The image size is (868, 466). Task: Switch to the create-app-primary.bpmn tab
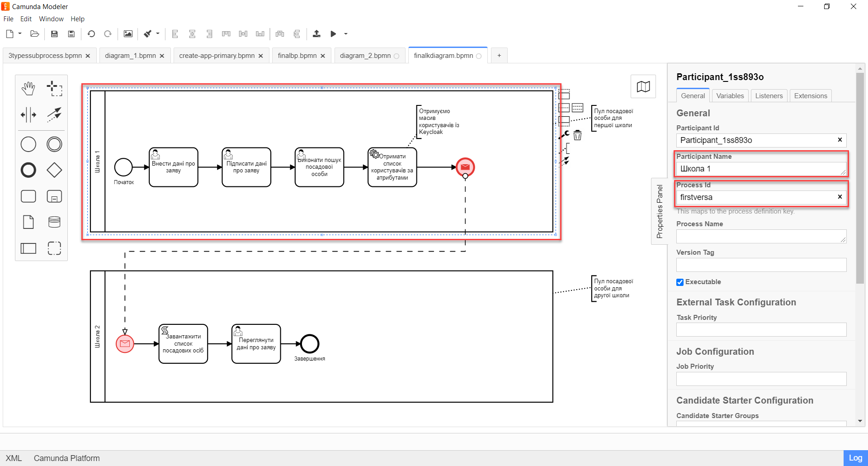tap(217, 56)
